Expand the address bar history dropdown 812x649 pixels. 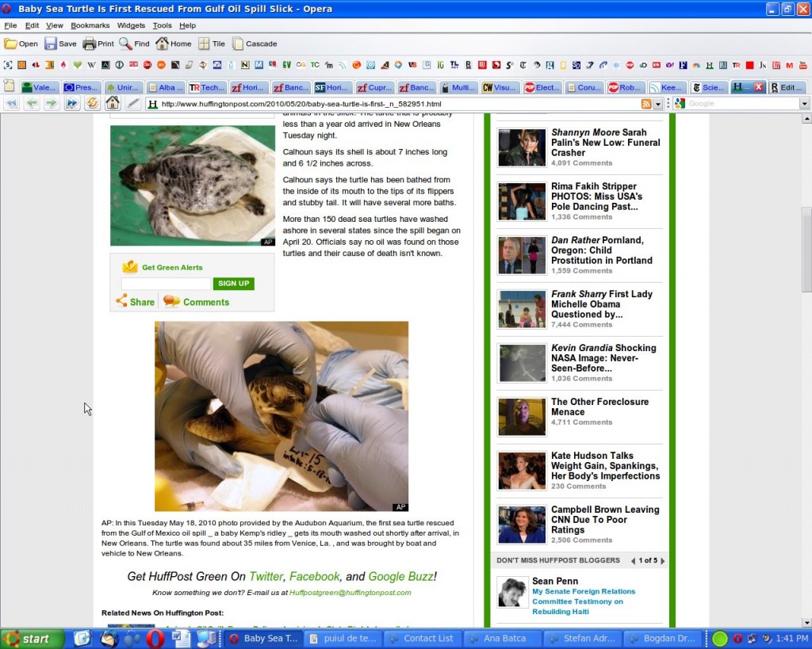click(x=657, y=104)
